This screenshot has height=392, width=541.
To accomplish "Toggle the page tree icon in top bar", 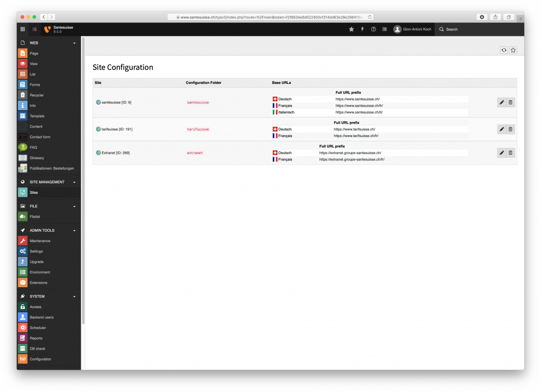I will click(x=35, y=29).
